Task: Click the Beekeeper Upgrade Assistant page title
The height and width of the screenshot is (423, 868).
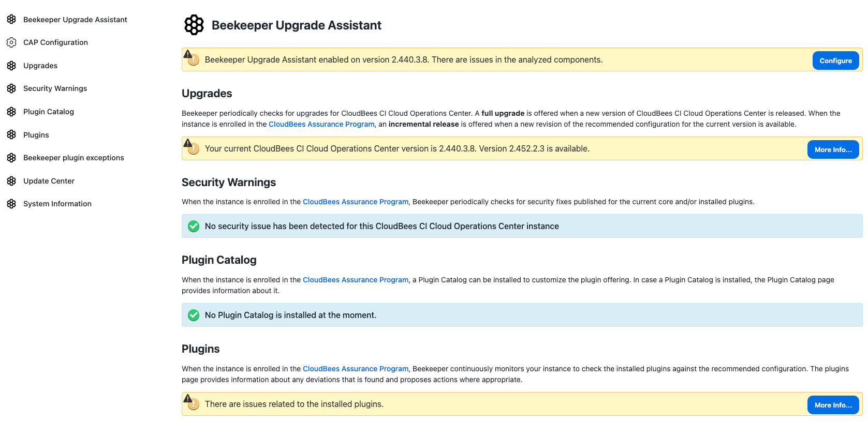Action: [297, 25]
